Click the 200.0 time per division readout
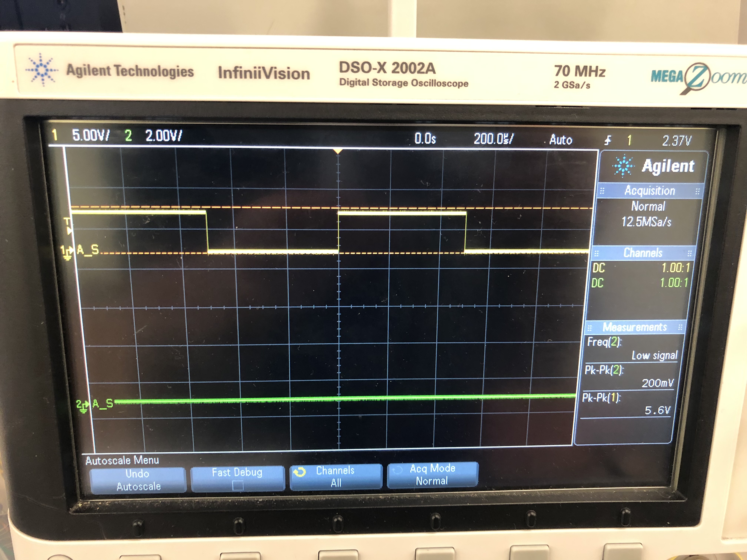747x560 pixels. (x=493, y=139)
